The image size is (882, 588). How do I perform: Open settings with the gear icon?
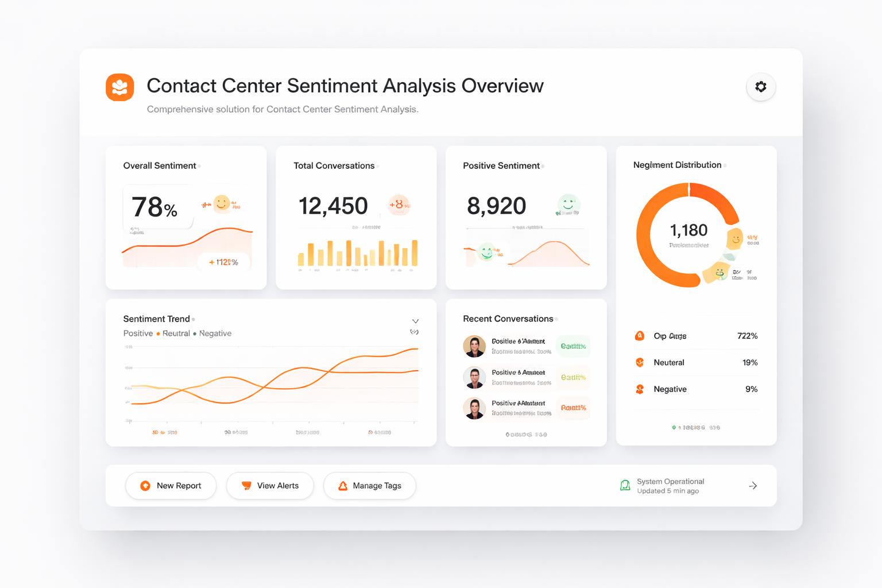(761, 87)
